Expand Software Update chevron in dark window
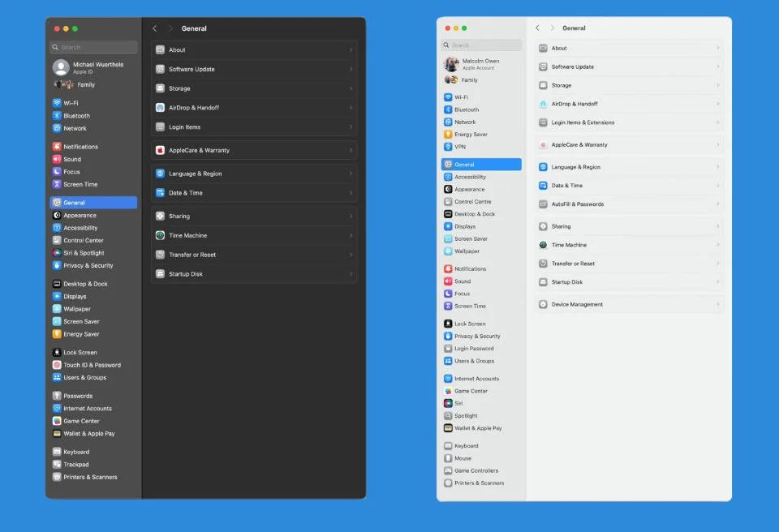Screen dimensions: 779x532 pos(351,69)
